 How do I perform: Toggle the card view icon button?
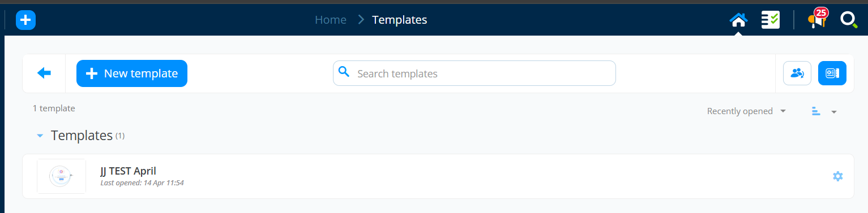[x=832, y=73]
